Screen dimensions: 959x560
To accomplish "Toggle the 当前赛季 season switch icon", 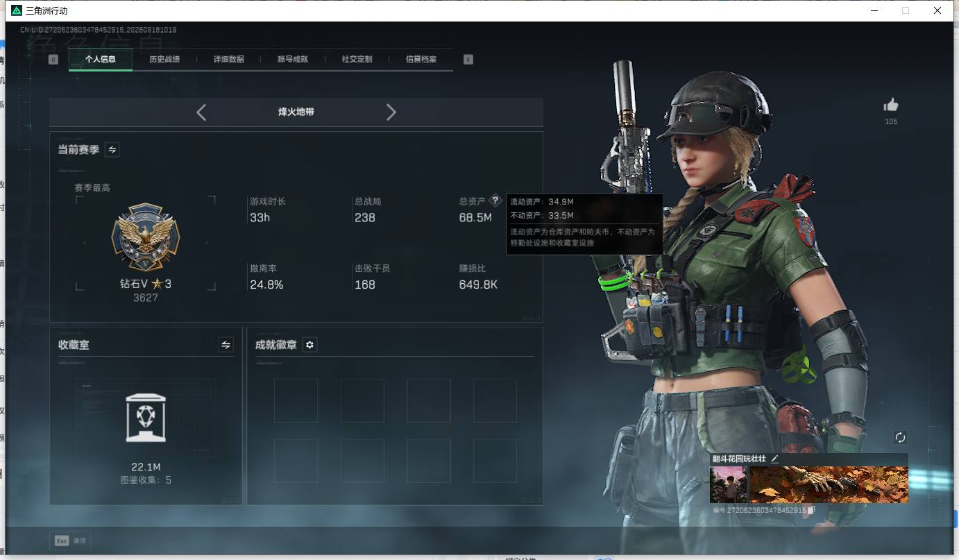I will pyautogui.click(x=112, y=149).
